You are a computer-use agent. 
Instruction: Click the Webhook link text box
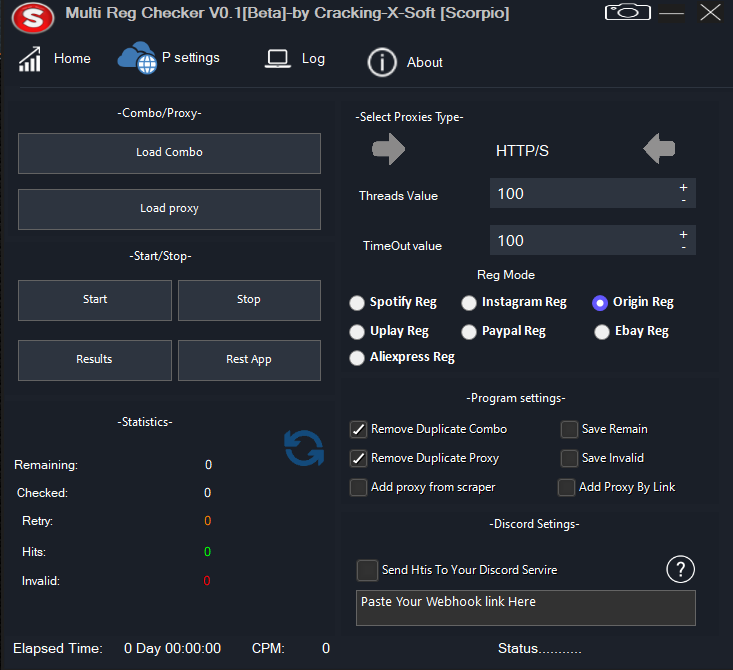(526, 608)
